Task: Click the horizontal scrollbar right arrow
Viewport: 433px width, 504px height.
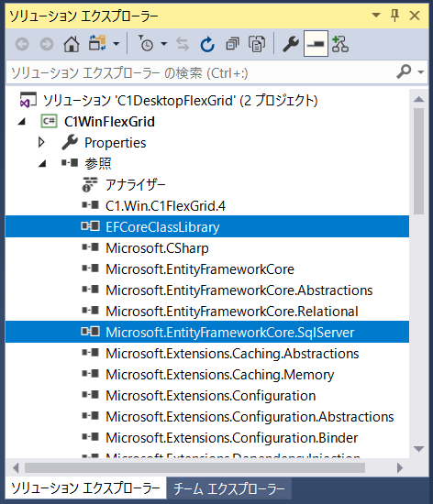Action: click(x=400, y=467)
